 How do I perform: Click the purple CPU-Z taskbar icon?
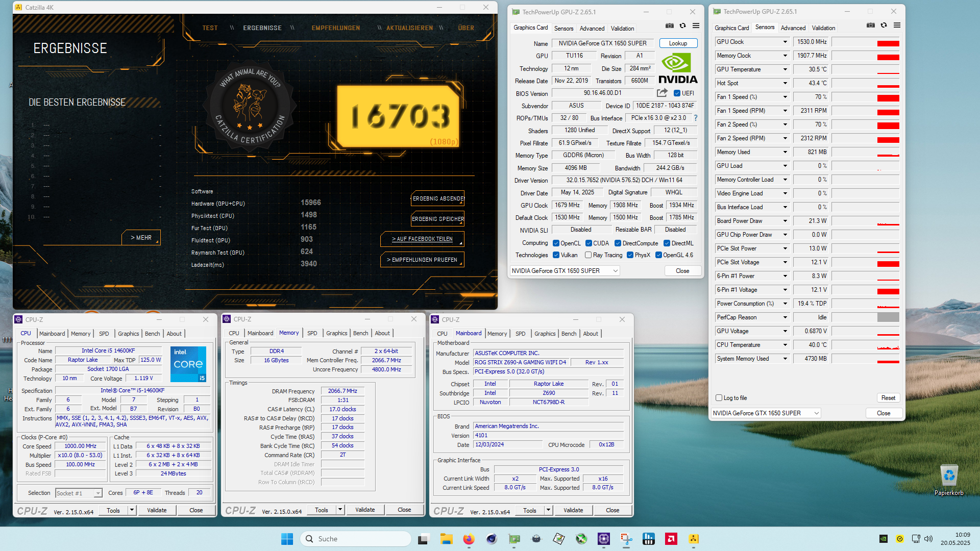tap(604, 539)
